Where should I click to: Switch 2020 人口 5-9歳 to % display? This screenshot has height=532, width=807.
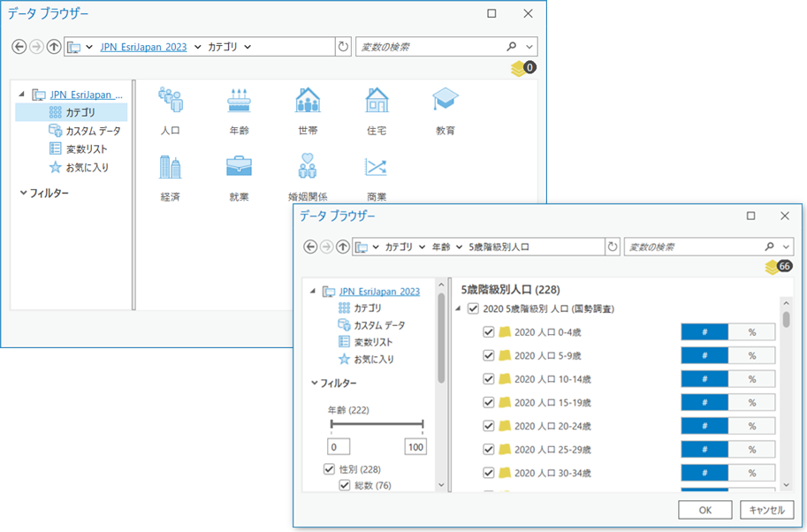tap(753, 354)
